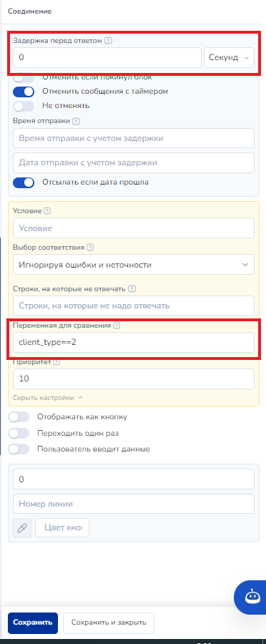The width and height of the screenshot is (266, 644).
Task: Click help icon beside Условие label
Action: pyautogui.click(x=47, y=211)
